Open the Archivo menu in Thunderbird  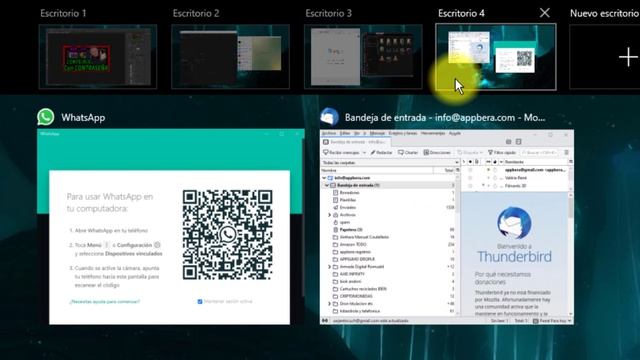[329, 133]
